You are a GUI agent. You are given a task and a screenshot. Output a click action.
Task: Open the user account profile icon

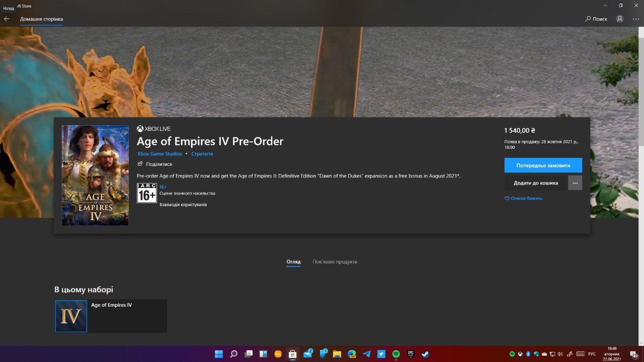[620, 19]
